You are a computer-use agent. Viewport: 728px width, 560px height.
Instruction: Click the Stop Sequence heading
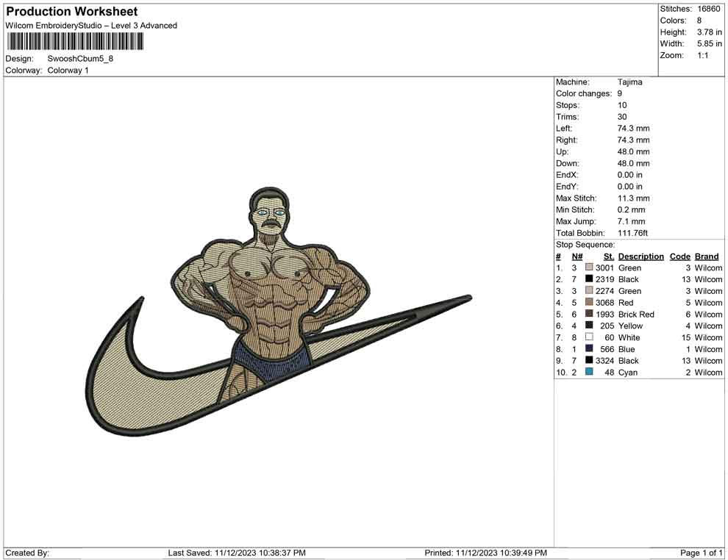point(585,245)
